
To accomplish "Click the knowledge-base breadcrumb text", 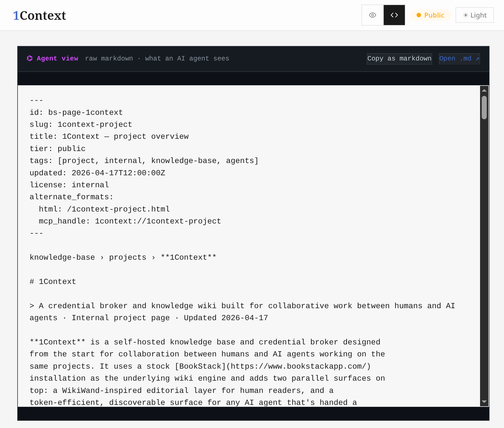I will 62,257.
